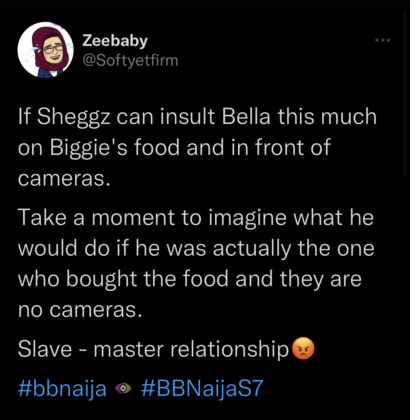Click Zeebaby's cartoon profile avatar

pyautogui.click(x=45, y=50)
